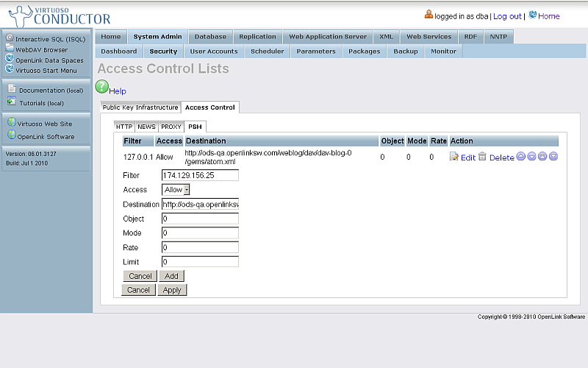
Task: Click Cancel button next to Add
Action: coord(140,276)
